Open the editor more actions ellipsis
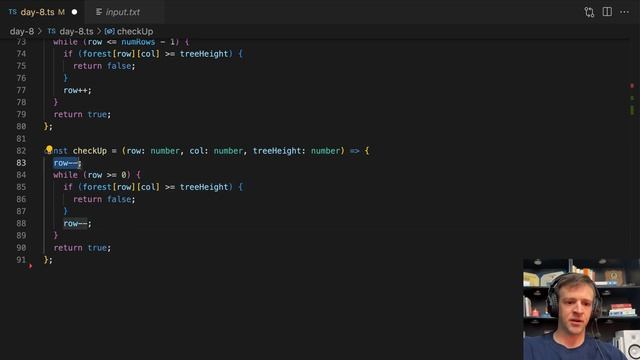 (624, 12)
